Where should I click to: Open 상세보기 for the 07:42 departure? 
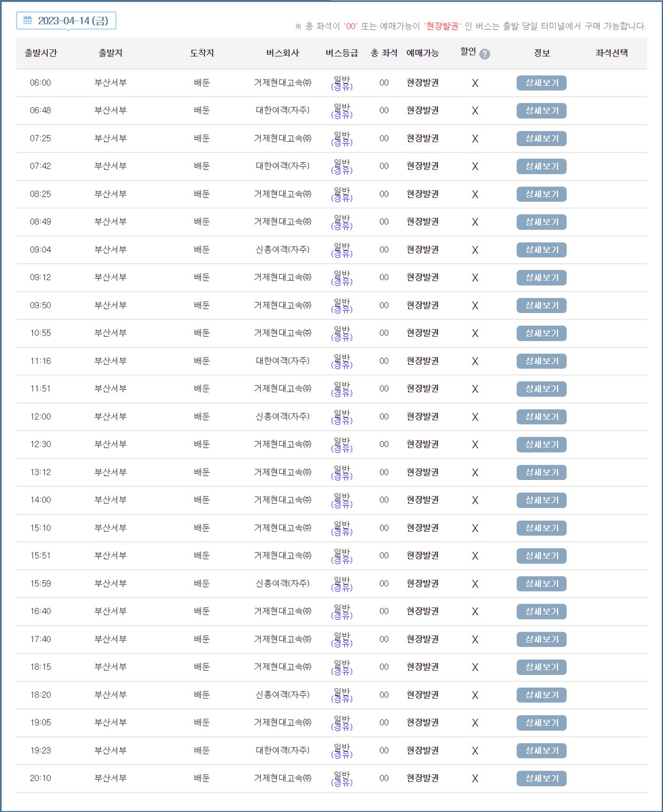(541, 166)
